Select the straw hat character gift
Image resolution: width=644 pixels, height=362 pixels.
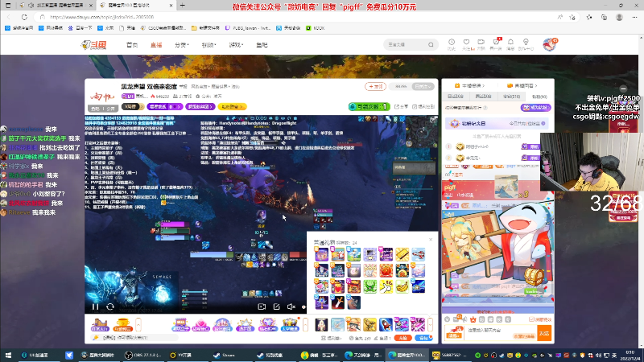pos(353,325)
